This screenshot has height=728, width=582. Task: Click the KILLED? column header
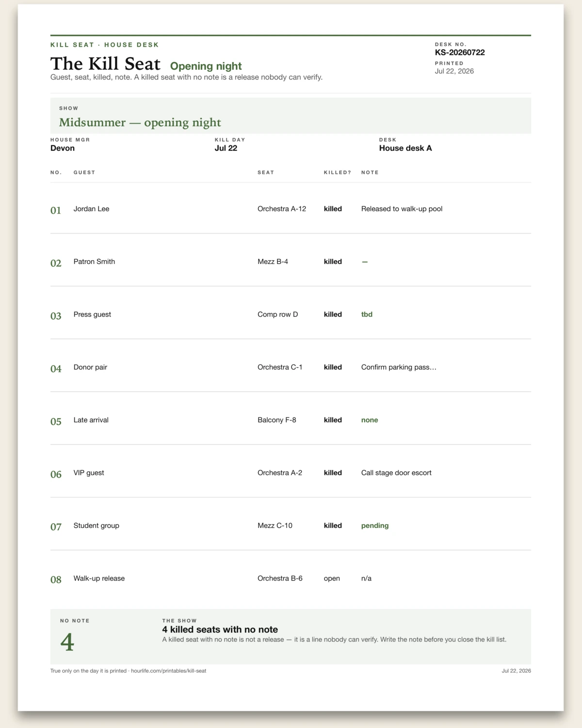pyautogui.click(x=338, y=172)
